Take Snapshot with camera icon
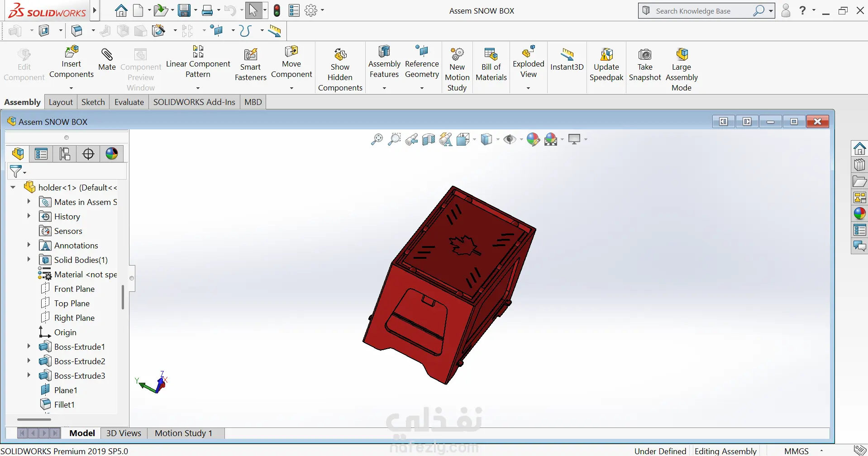The image size is (868, 456). click(x=645, y=65)
